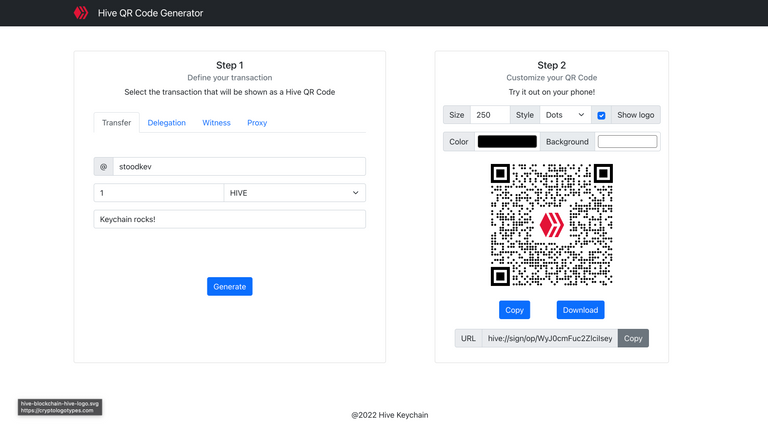Image resolution: width=768 pixels, height=425 pixels.
Task: Click the 'Color' label
Action: pyautogui.click(x=458, y=142)
